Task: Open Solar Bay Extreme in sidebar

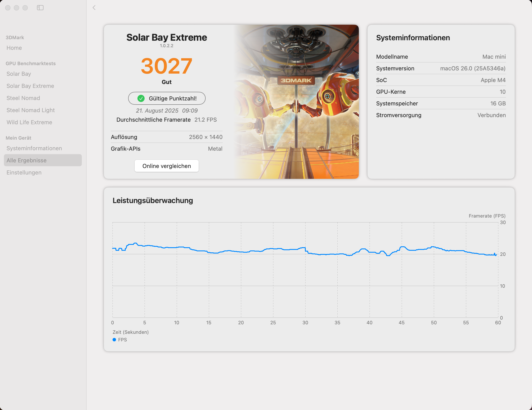Action: (30, 86)
